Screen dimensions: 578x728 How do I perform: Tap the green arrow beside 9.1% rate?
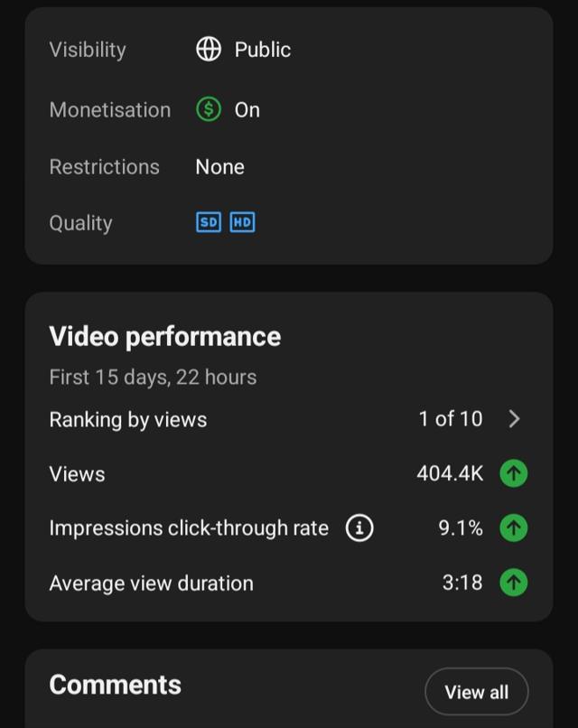(514, 527)
